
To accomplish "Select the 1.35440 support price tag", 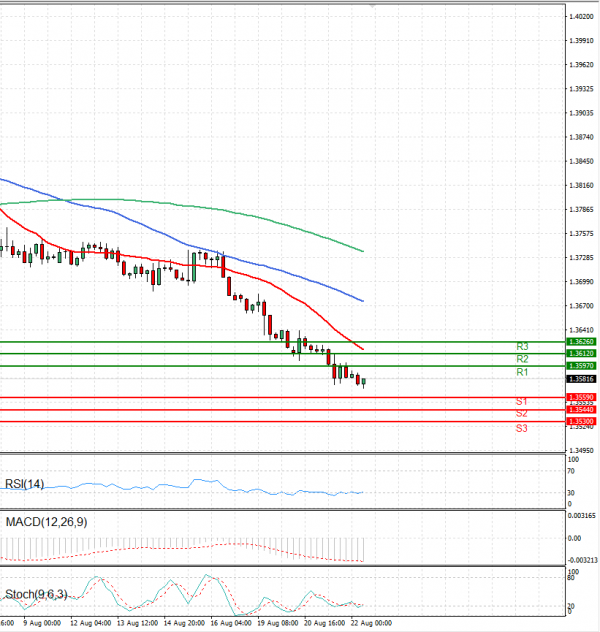I will coord(581,410).
